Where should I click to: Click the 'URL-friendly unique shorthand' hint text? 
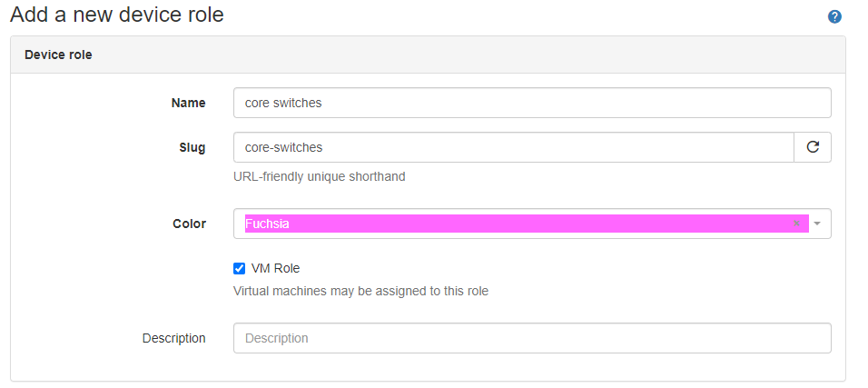tap(319, 176)
